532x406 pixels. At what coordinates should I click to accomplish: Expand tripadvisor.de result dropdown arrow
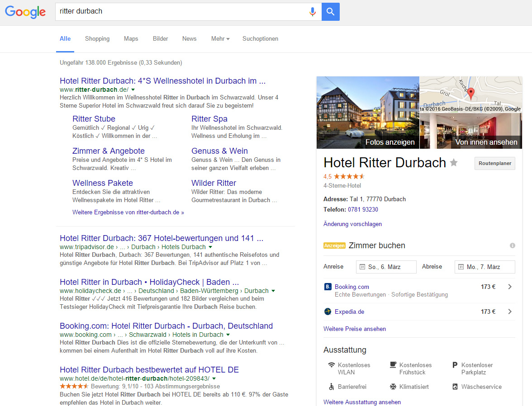[x=210, y=247]
